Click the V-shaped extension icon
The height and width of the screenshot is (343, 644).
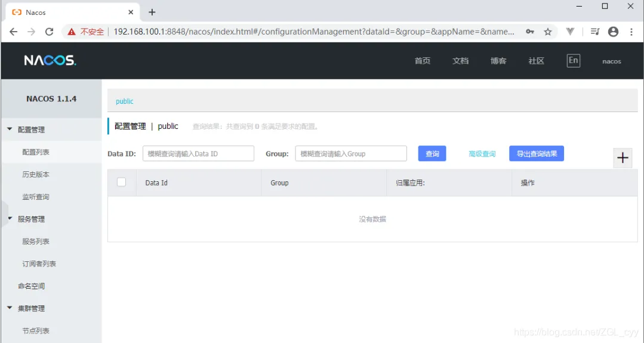tap(570, 32)
